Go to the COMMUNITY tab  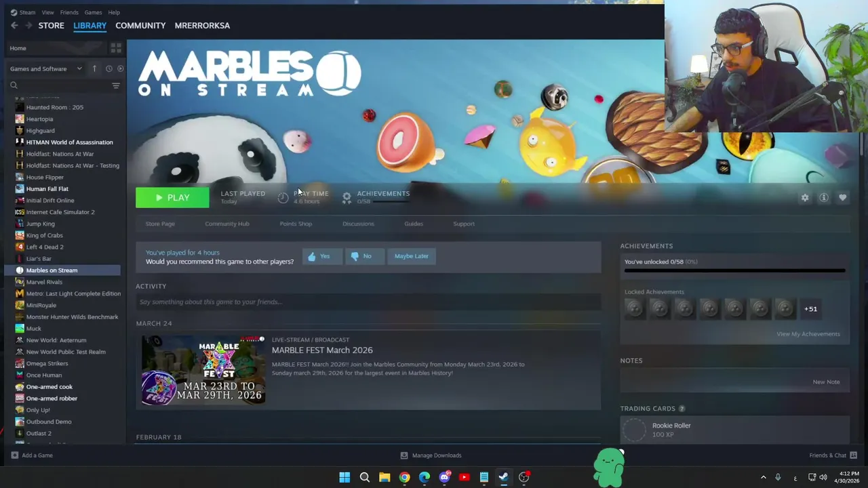[140, 25]
